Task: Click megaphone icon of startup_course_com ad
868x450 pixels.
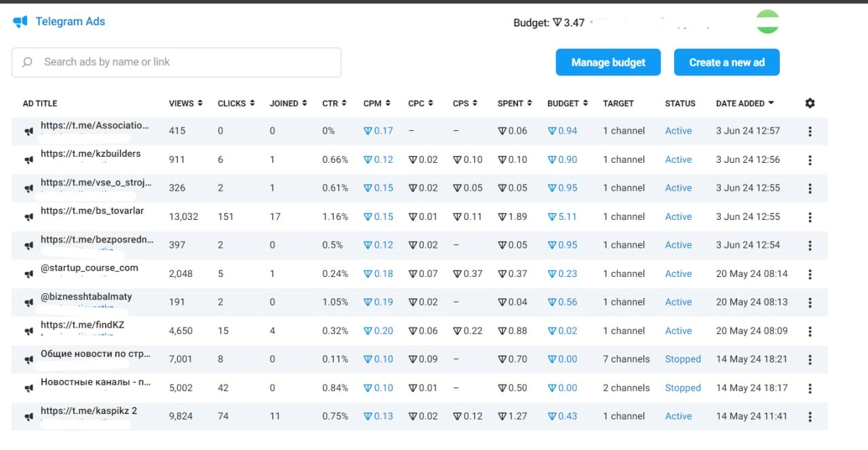Action: [28, 274]
